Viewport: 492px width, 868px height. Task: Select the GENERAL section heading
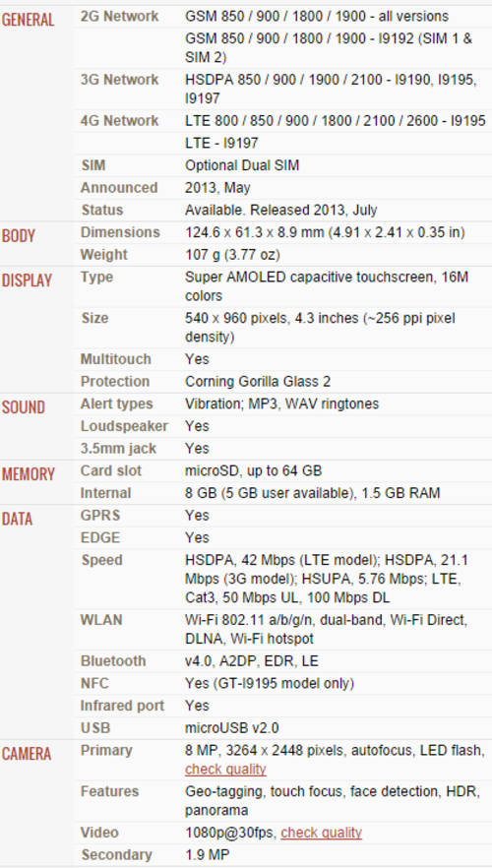point(28,20)
